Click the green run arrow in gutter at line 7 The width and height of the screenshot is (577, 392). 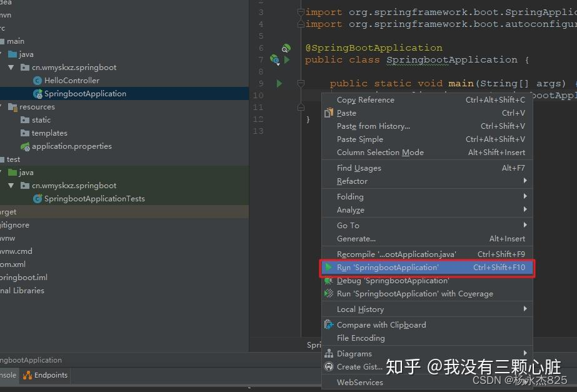pyautogui.click(x=287, y=60)
